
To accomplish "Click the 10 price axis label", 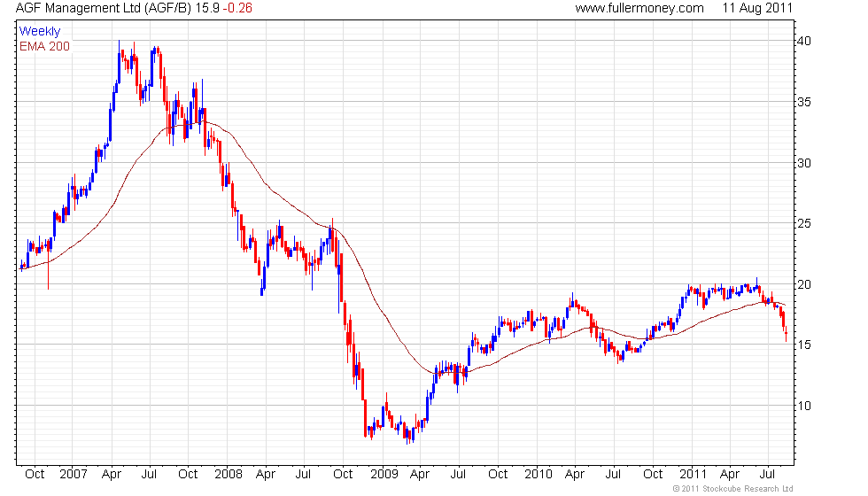I will coord(804,406).
